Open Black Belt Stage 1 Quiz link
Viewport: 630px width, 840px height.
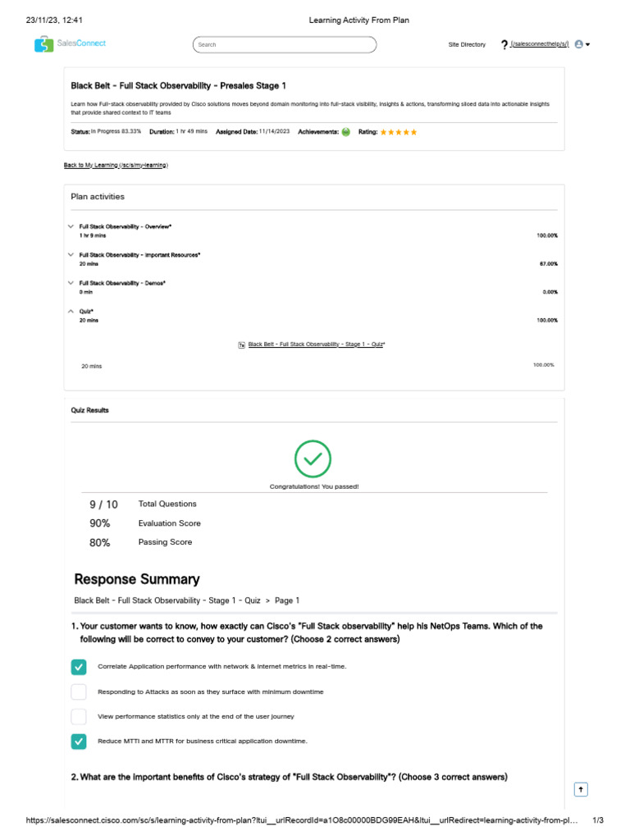pyautogui.click(x=317, y=345)
